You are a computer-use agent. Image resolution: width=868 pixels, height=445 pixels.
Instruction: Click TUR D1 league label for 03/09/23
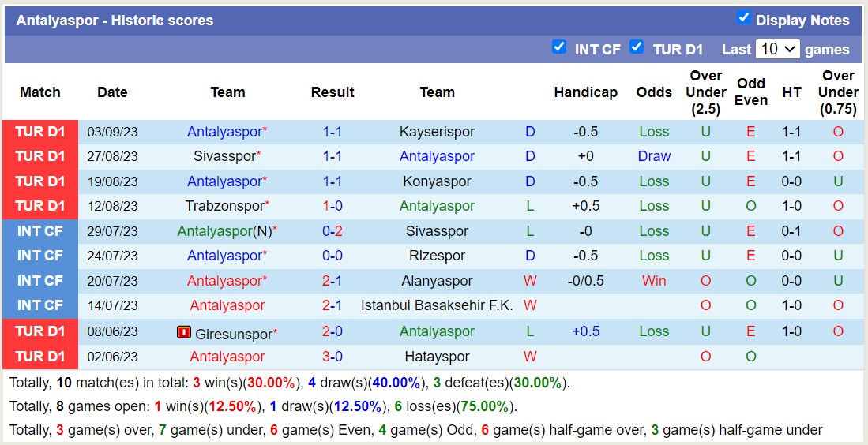(x=40, y=132)
